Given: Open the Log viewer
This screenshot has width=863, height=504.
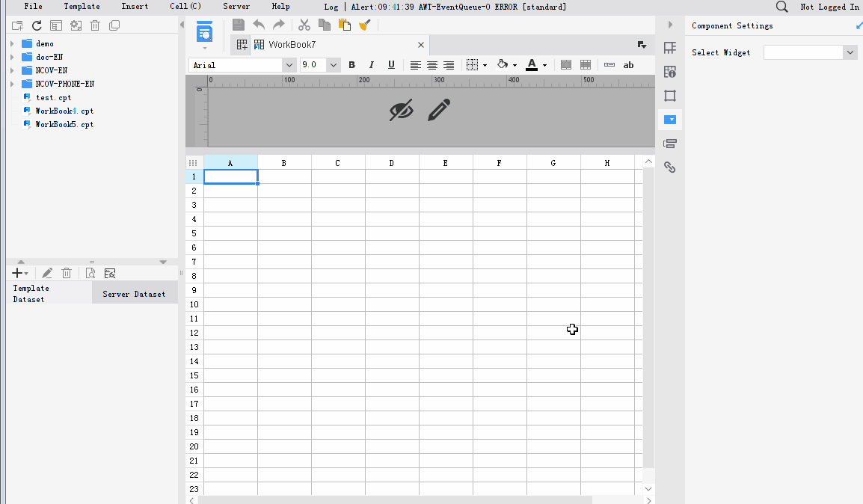Looking at the screenshot, I should [x=331, y=7].
